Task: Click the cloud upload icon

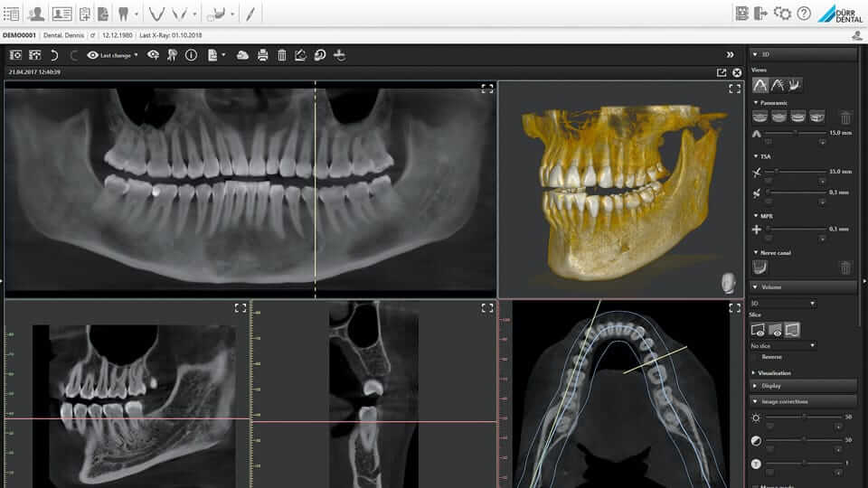Action: pyautogui.click(x=242, y=55)
